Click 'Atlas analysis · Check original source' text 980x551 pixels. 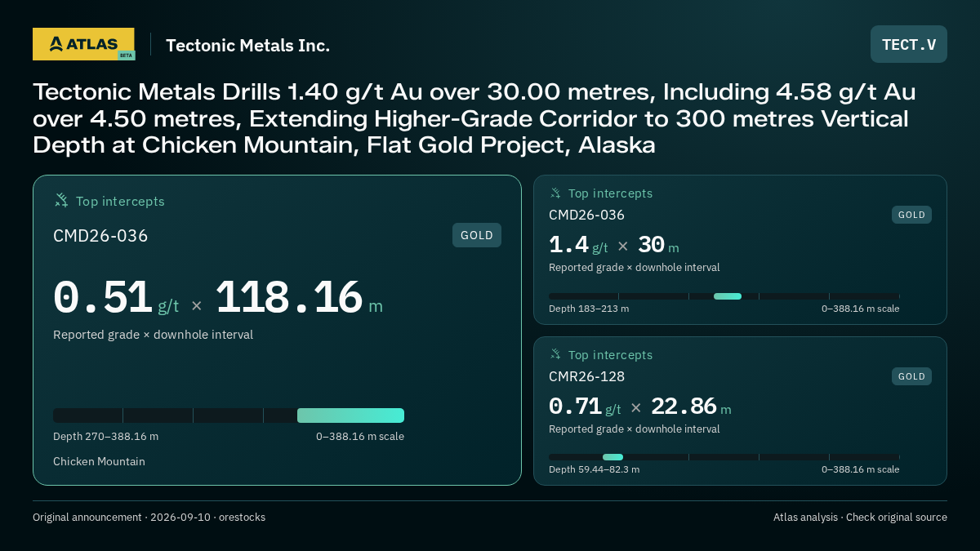tap(860, 518)
